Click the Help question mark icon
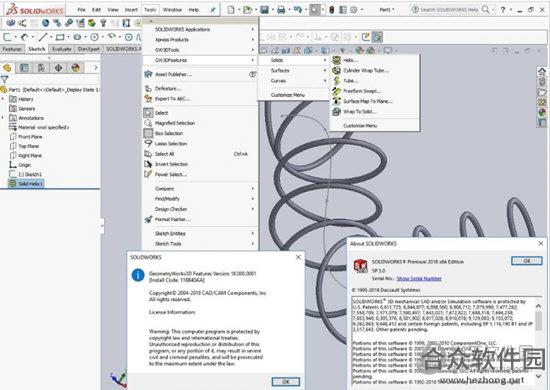Image resolution: width=550 pixels, height=390 pixels. coord(503,10)
